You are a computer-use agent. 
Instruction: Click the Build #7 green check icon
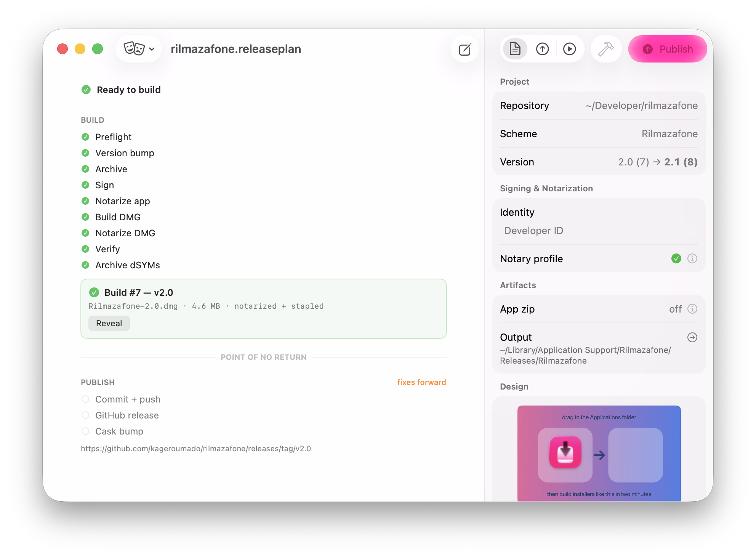94,292
